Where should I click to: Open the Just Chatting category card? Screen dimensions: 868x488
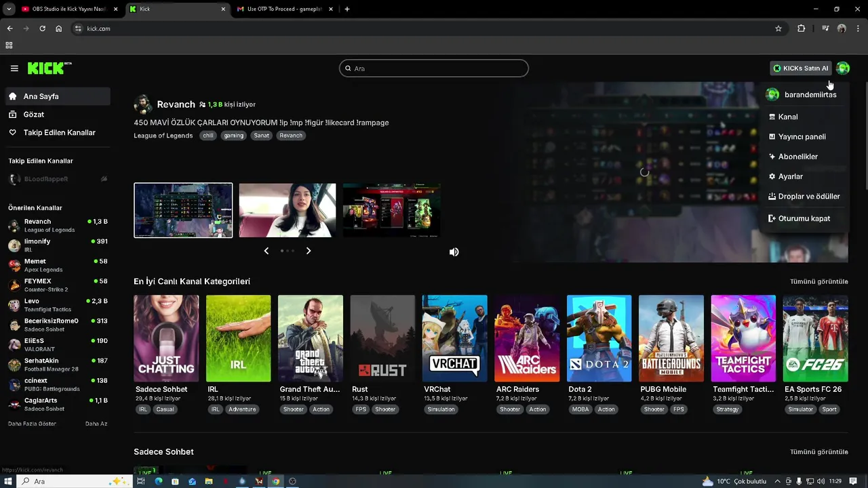[x=166, y=338]
